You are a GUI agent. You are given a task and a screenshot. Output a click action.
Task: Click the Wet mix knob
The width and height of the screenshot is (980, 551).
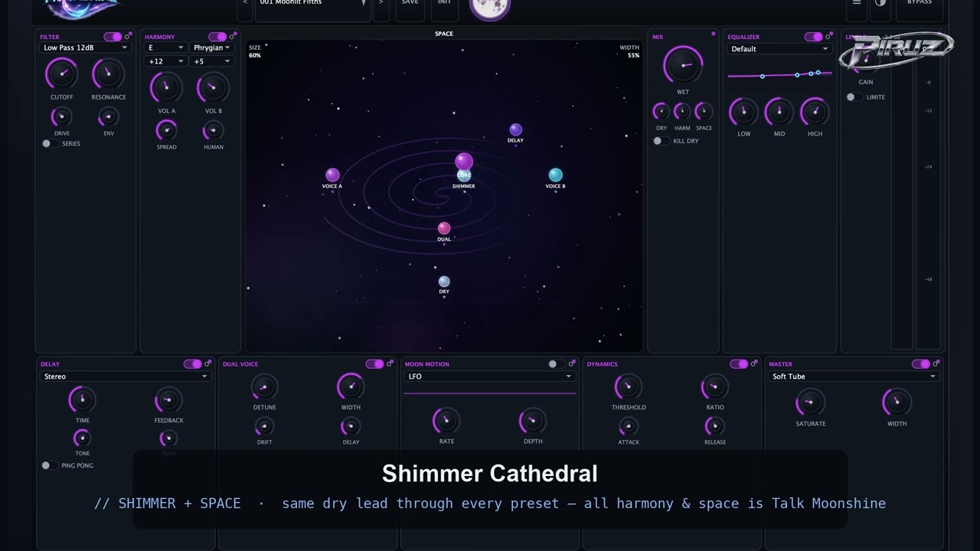click(x=683, y=65)
